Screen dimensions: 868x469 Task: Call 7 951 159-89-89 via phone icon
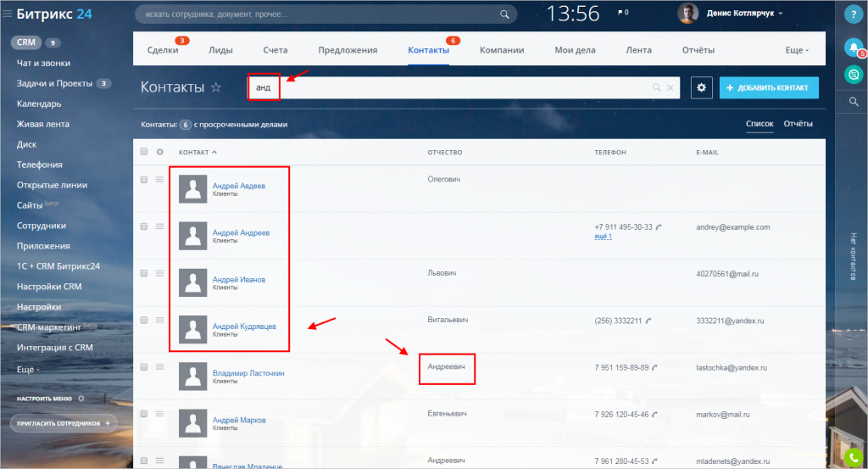655,368
